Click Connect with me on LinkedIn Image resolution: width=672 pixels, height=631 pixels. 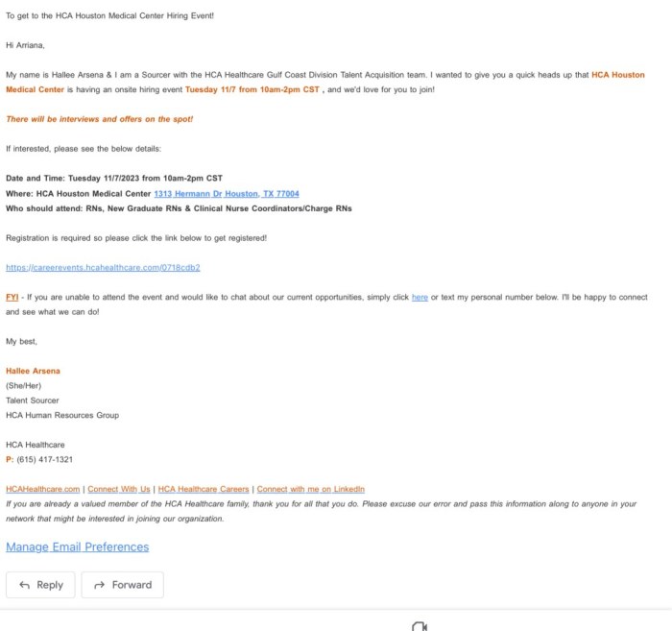(x=310, y=489)
